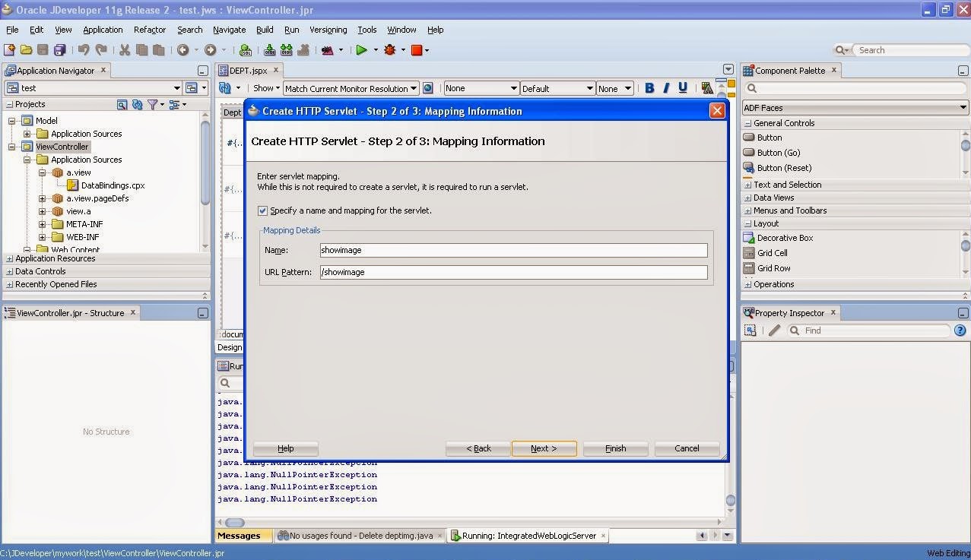The image size is (971, 560).
Task: Toggle italic formatting
Action: coord(665,87)
